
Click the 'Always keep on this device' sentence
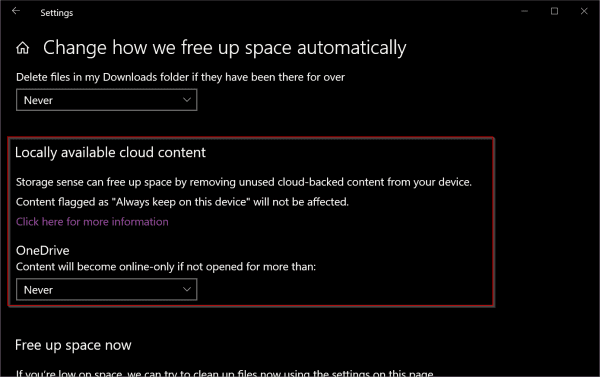[182, 202]
